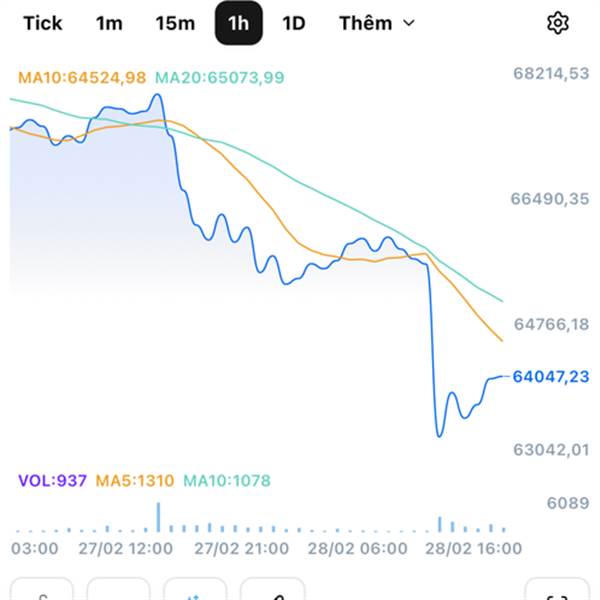Screen dimensions: 600x600
Task: Tap the VOL:937 volume label
Action: click(52, 481)
